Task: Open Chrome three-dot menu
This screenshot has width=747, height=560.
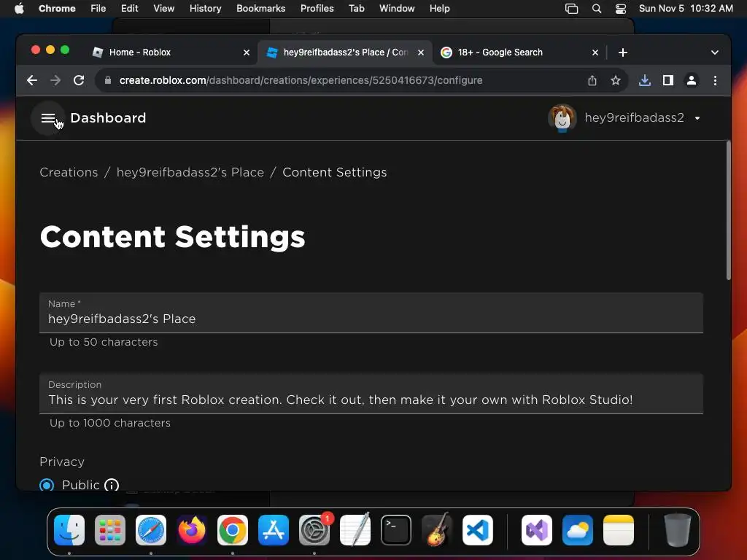Action: (715, 80)
